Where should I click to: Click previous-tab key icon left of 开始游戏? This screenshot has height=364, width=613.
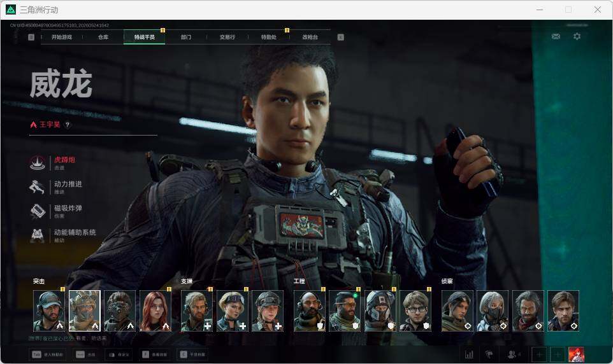(31, 37)
